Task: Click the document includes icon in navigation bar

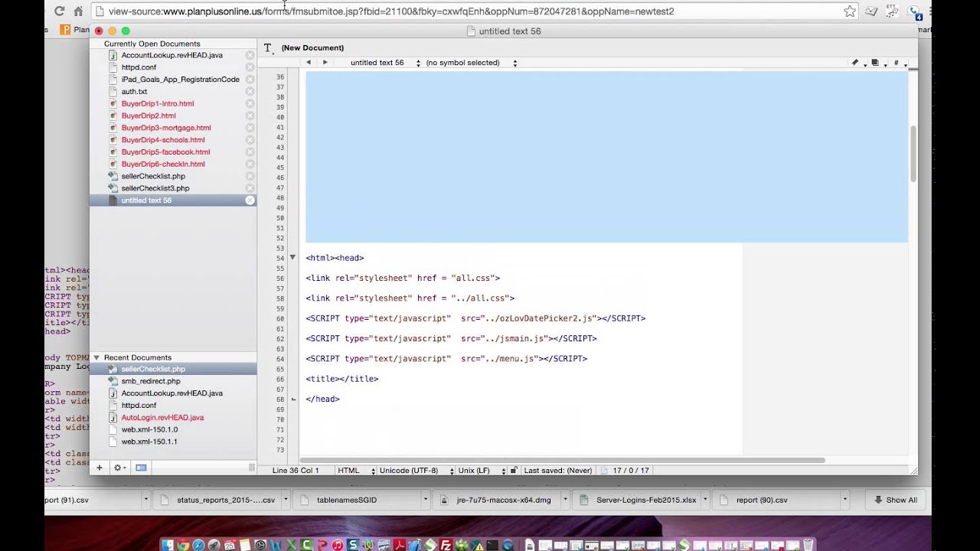Action: point(876,63)
